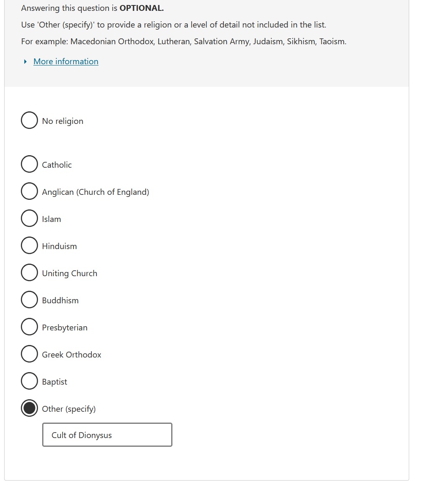Image resolution: width=448 pixels, height=481 pixels.
Task: Choose the Baptist radio button
Action: 30,381
